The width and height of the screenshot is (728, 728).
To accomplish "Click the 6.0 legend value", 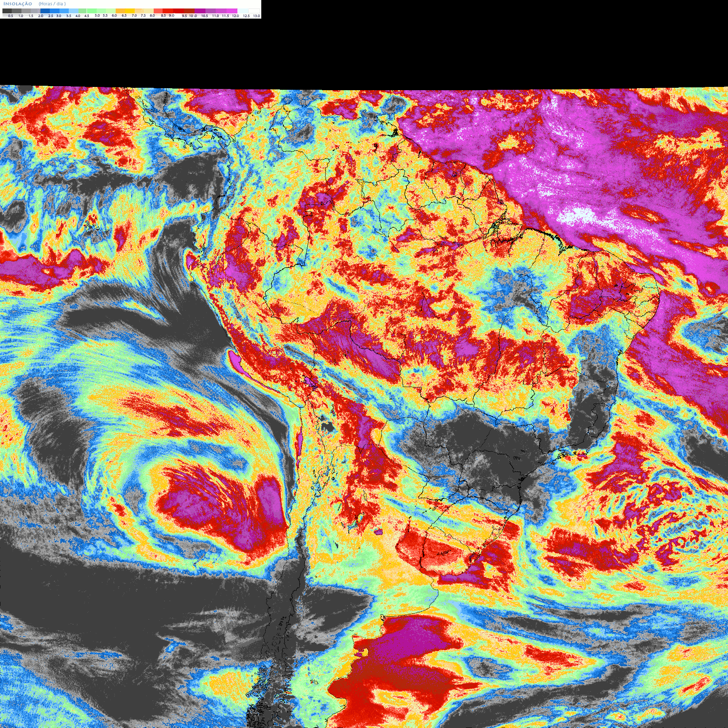I will tap(114, 15).
